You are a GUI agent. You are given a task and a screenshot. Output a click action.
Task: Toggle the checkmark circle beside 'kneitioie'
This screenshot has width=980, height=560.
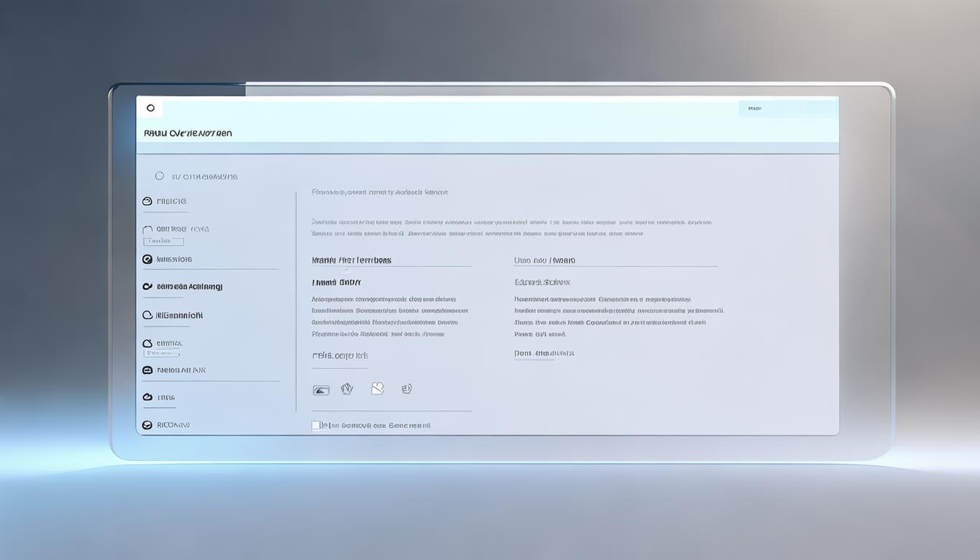click(147, 259)
